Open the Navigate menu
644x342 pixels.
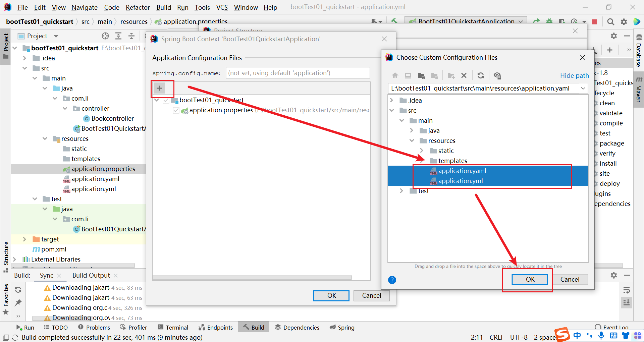point(85,7)
